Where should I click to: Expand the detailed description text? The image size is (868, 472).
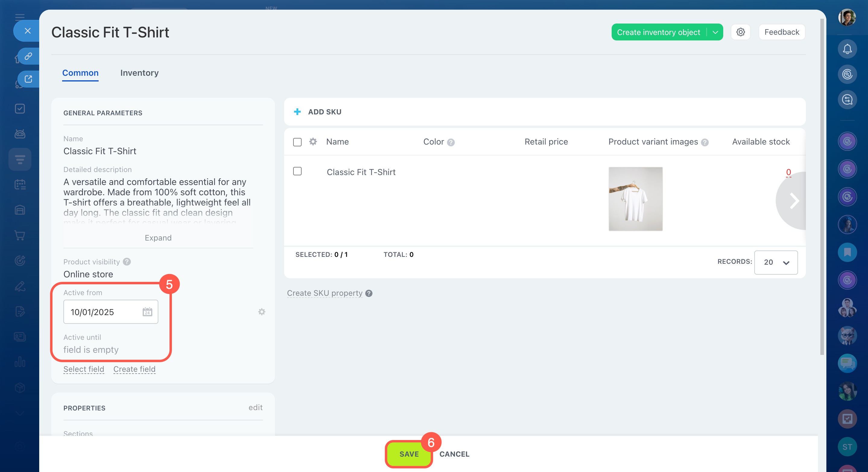point(158,238)
